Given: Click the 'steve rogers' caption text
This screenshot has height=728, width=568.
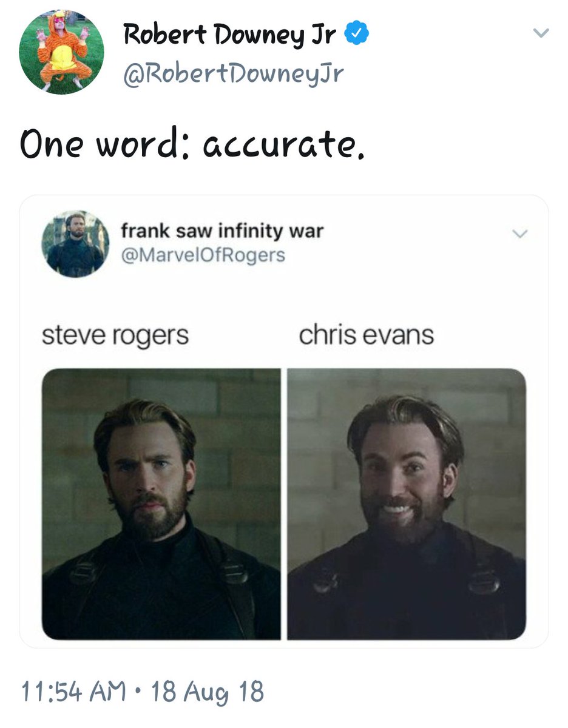Looking at the screenshot, I should 115,335.
